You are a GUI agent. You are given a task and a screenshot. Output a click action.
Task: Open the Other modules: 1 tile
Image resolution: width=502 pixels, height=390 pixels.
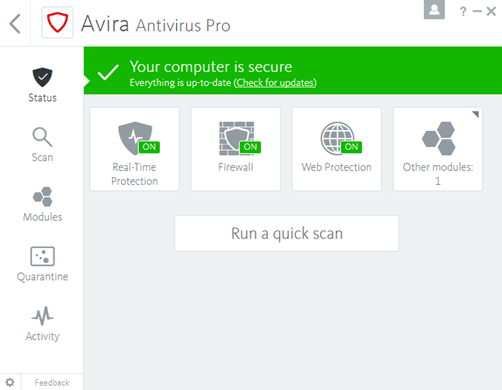438,149
